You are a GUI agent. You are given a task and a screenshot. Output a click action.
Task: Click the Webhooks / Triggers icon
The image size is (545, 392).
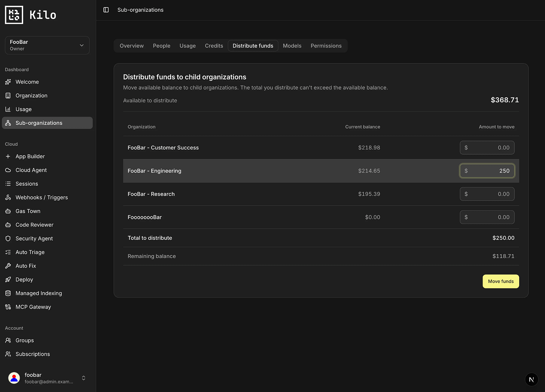8,197
